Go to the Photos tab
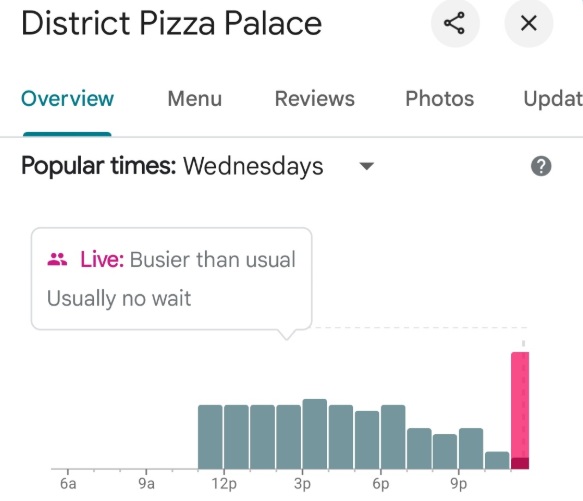 coord(439,99)
